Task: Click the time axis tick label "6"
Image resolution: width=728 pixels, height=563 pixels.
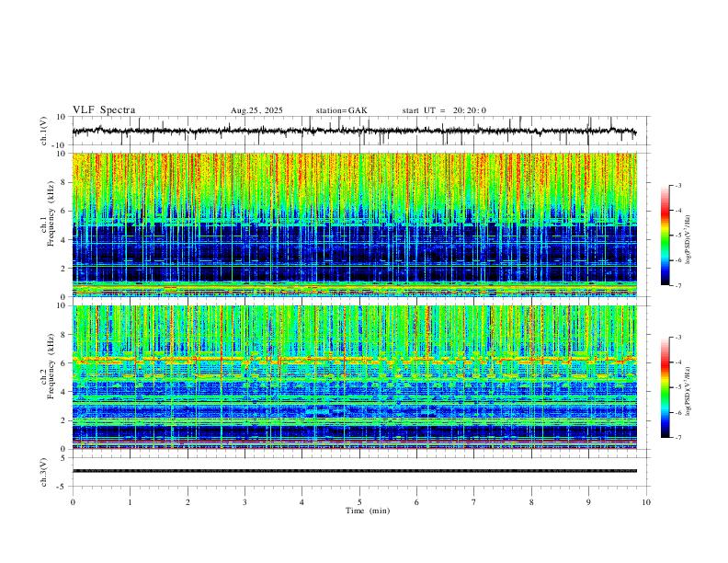Action: (x=416, y=502)
